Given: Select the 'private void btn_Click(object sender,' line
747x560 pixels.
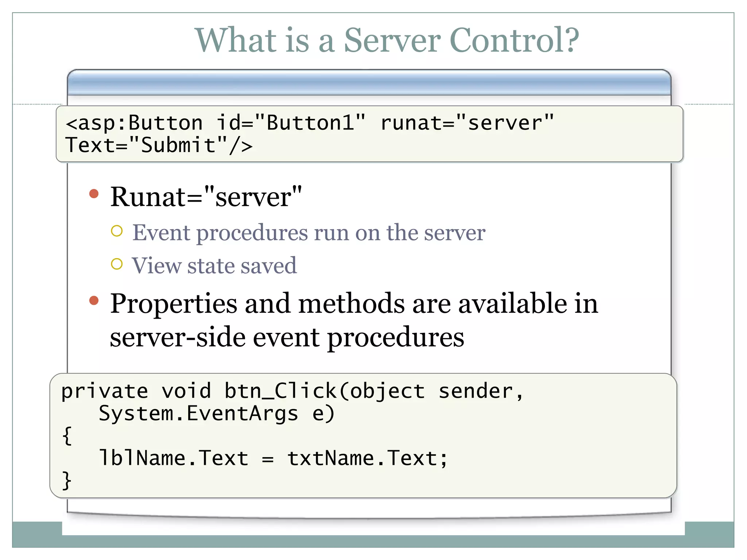Looking at the screenshot, I should [x=292, y=391].
